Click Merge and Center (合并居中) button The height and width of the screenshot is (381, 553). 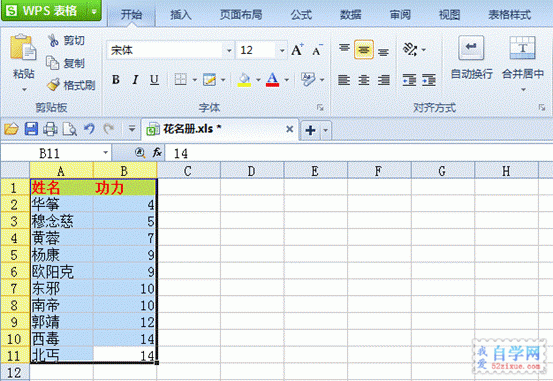click(x=523, y=58)
